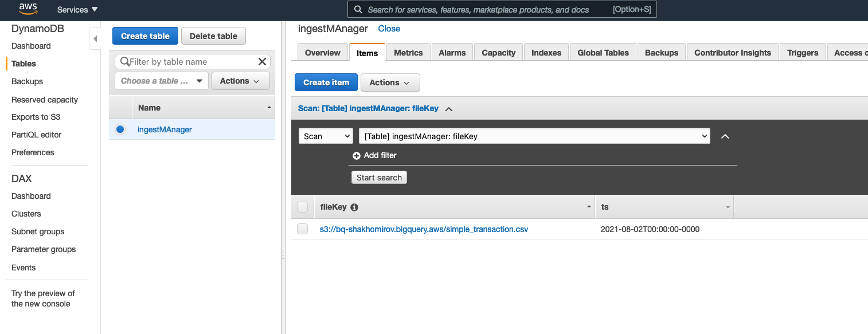Expand the Services menu
The height and width of the screenshot is (334, 868).
(77, 10)
